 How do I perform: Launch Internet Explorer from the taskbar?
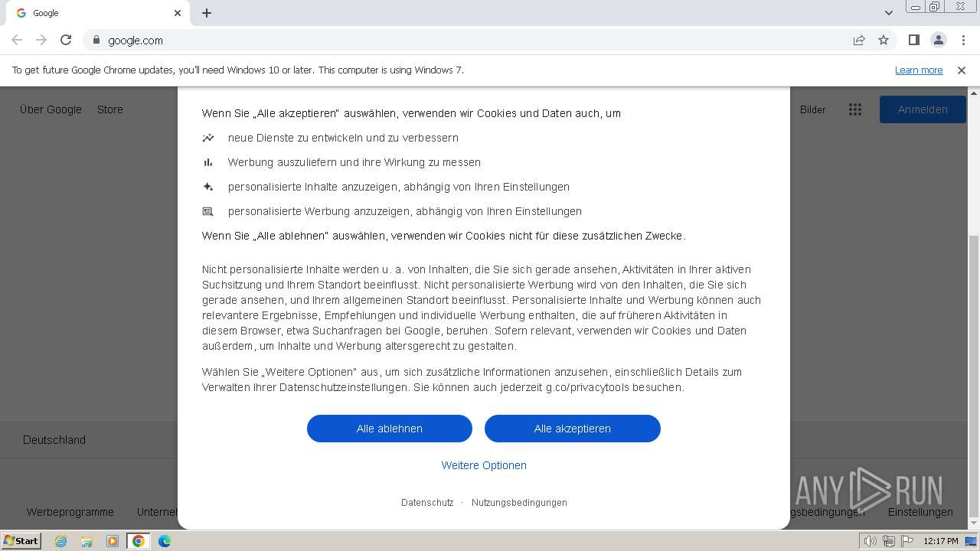coord(60,541)
